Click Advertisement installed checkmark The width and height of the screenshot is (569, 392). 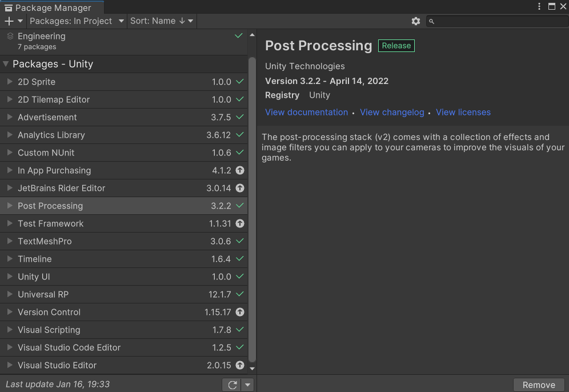click(240, 117)
